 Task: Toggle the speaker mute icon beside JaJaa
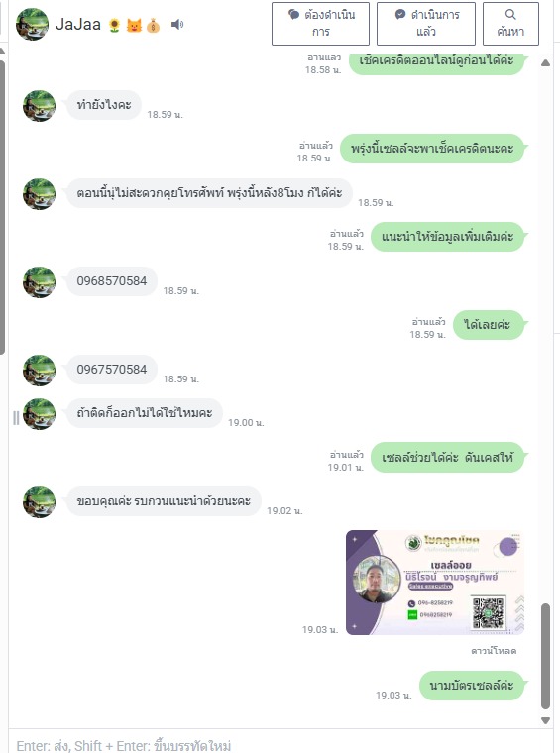point(177,24)
